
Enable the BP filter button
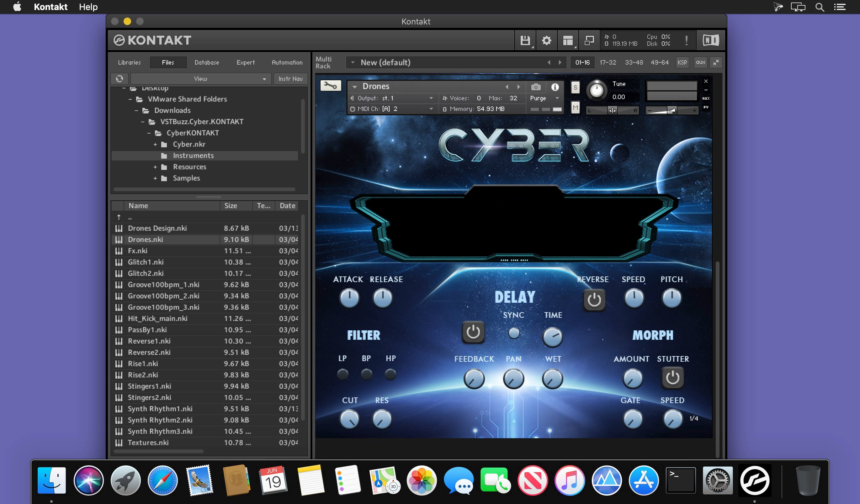pyautogui.click(x=367, y=374)
